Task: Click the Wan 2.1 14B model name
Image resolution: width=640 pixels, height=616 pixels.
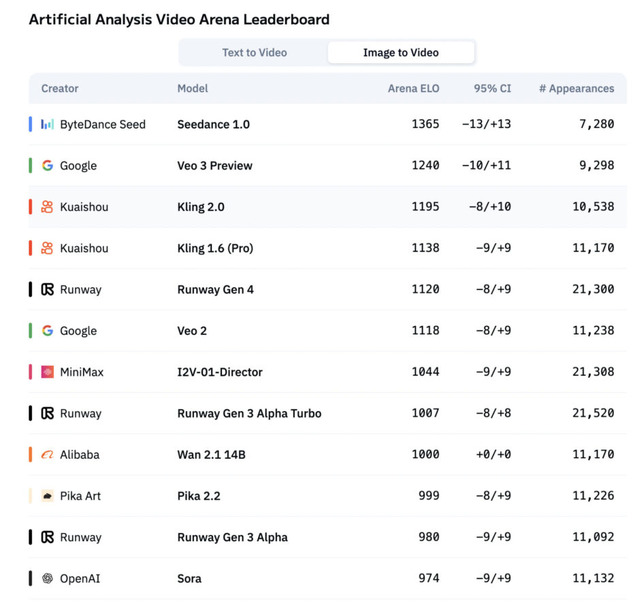Action: click(211, 454)
